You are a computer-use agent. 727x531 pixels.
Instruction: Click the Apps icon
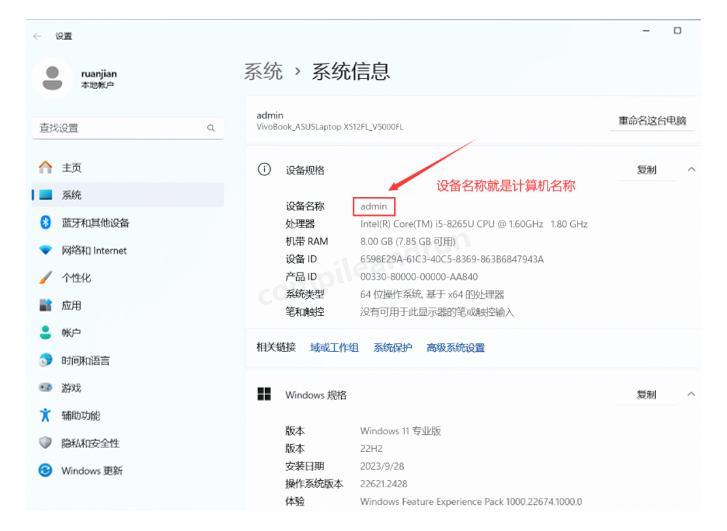pos(45,305)
